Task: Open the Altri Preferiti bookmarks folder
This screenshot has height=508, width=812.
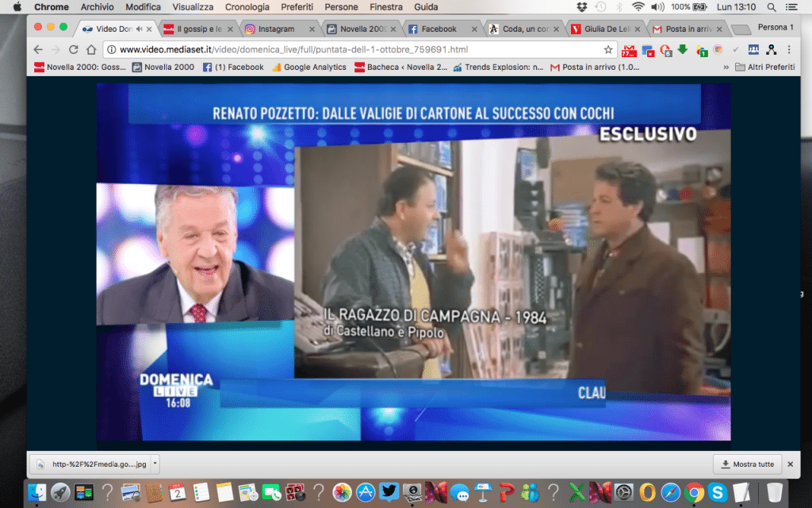Action: (x=765, y=67)
